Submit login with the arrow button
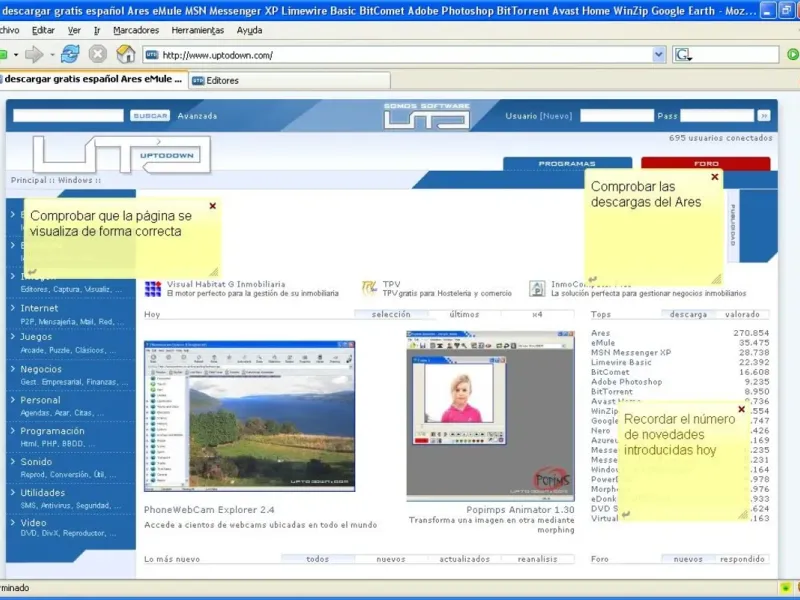Viewport: 800px width, 600px height. click(x=764, y=116)
